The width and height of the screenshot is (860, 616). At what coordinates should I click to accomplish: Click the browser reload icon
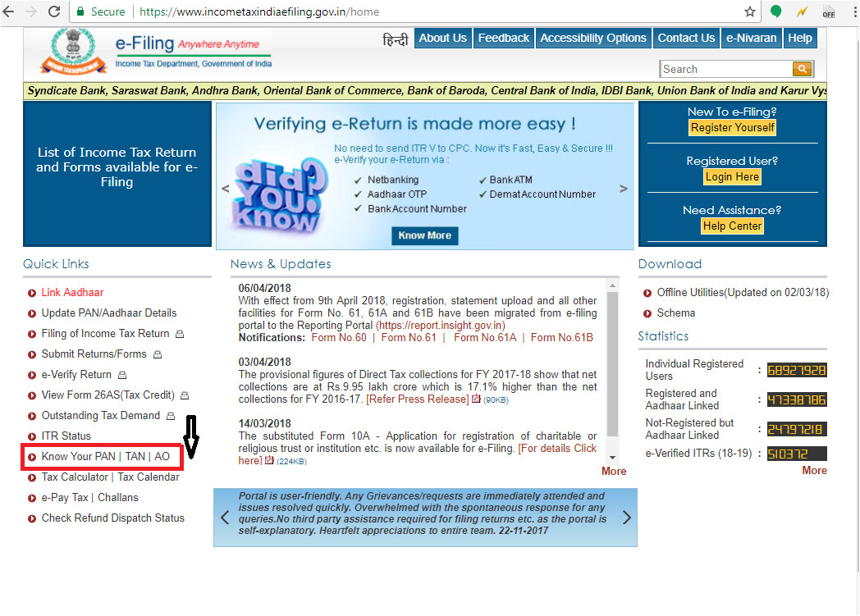[54, 11]
